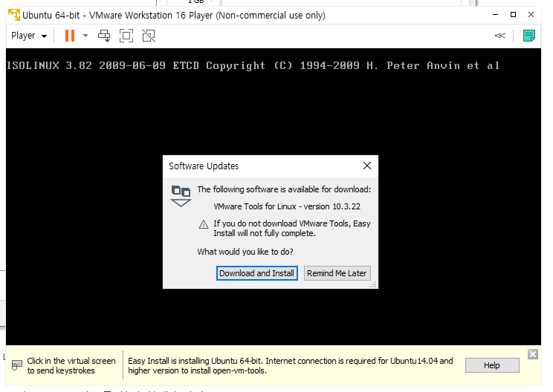Image resolution: width=553 pixels, height=392 pixels.
Task: Close the Software Updates dialog
Action: (x=367, y=166)
